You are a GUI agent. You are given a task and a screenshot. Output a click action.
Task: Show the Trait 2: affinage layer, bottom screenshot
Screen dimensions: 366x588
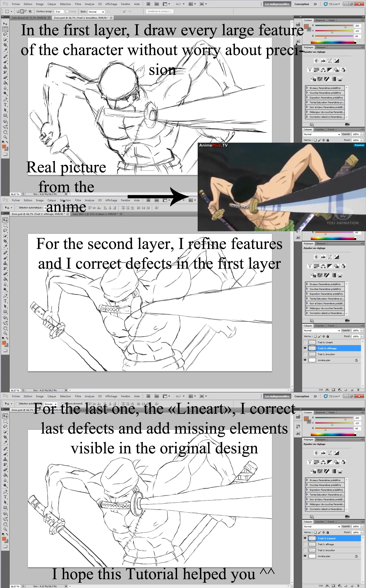305,544
